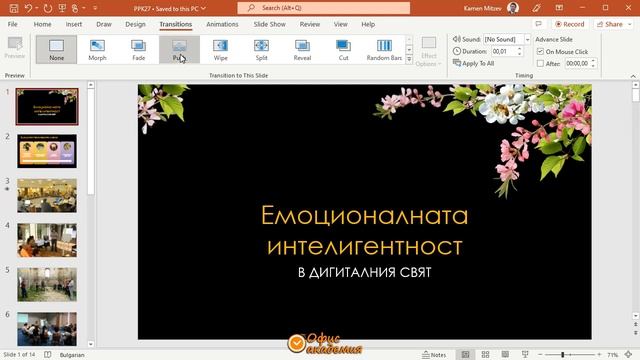Switch to Reading View
Screen dimensions: 640x360
pyautogui.click(x=505, y=355)
